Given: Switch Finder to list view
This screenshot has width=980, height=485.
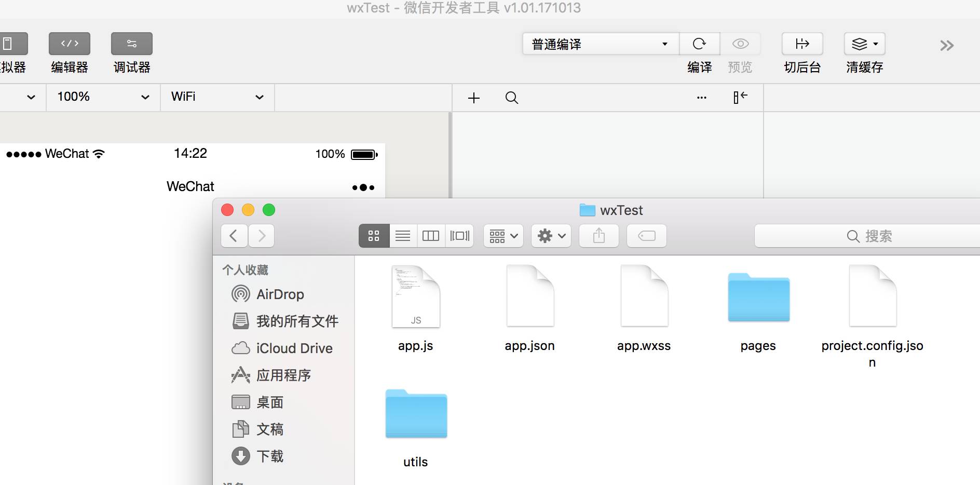Looking at the screenshot, I should (403, 236).
